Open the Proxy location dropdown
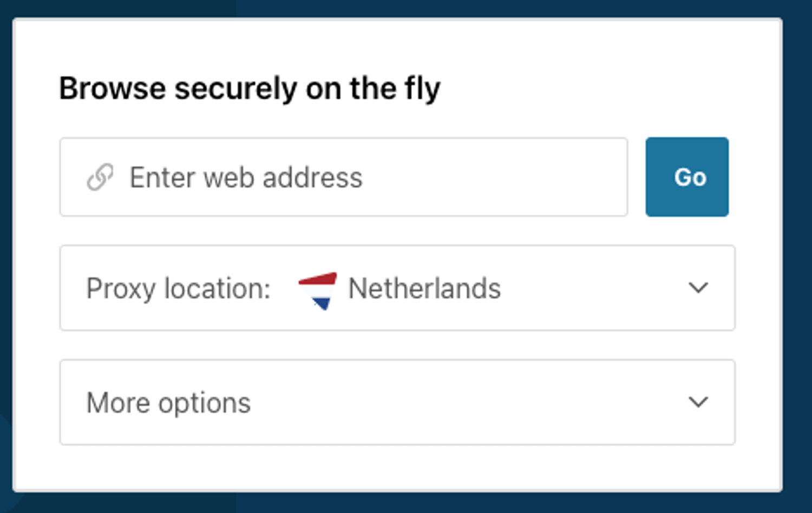Viewport: 812px width, 513px height. click(397, 288)
